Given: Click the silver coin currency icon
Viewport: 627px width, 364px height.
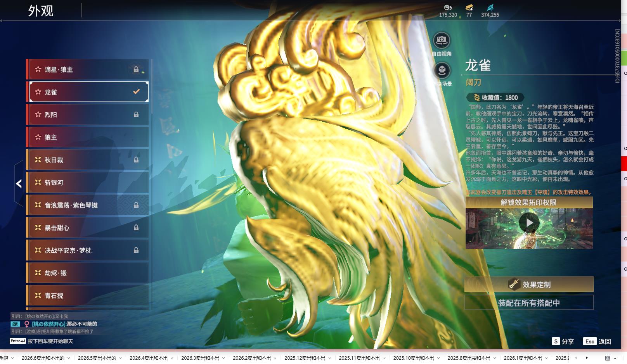Looking at the screenshot, I should click(448, 7).
